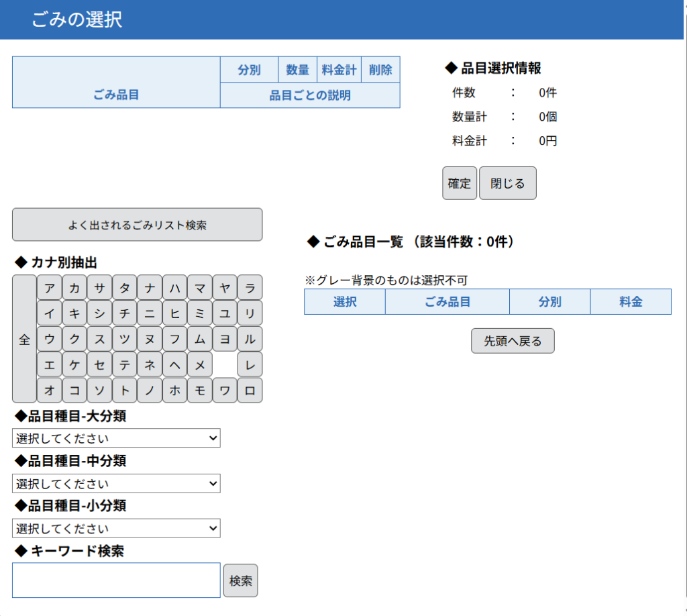Show all items with the 全 button
This screenshot has width=687, height=616.
pyautogui.click(x=23, y=339)
